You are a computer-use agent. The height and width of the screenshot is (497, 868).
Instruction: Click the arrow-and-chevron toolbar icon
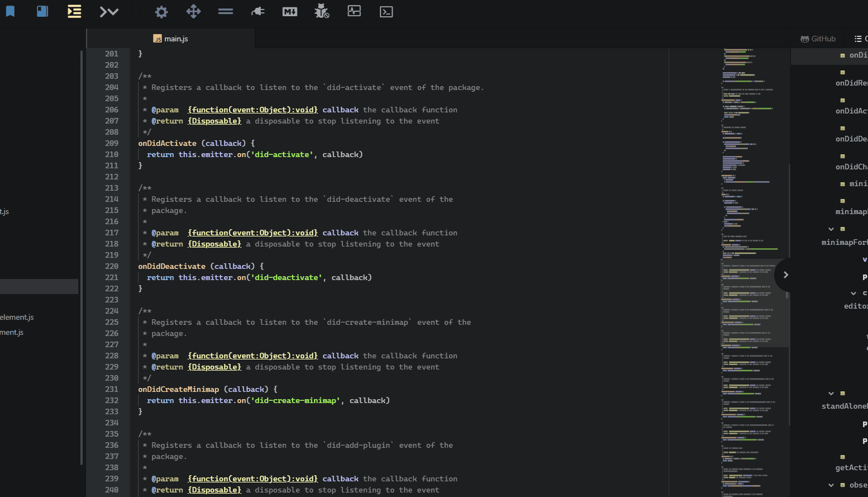109,12
